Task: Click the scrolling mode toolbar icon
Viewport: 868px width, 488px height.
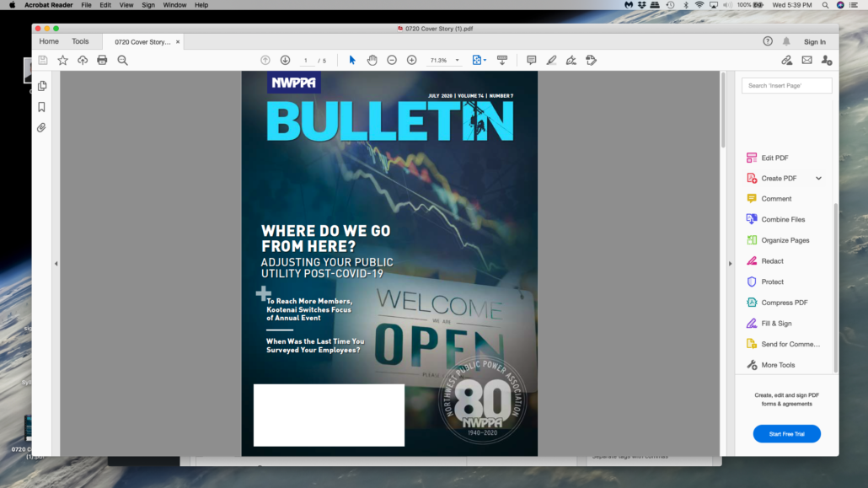Action: (502, 60)
